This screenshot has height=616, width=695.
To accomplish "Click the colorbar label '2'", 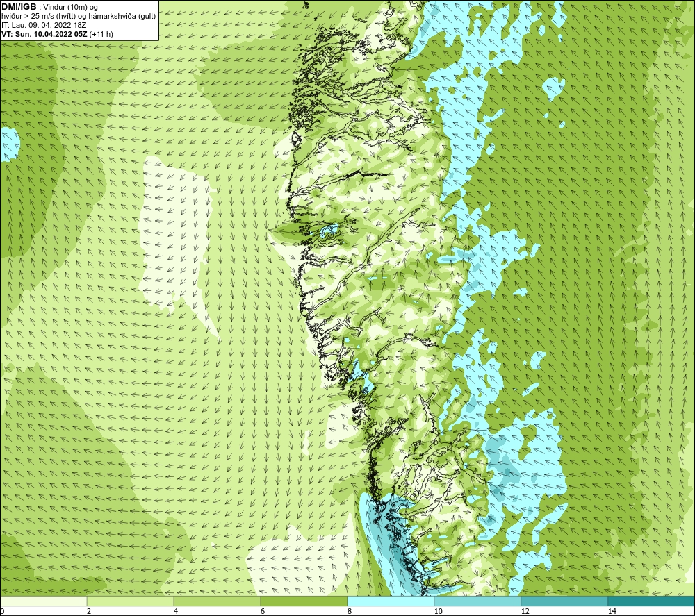I will [x=89, y=611].
